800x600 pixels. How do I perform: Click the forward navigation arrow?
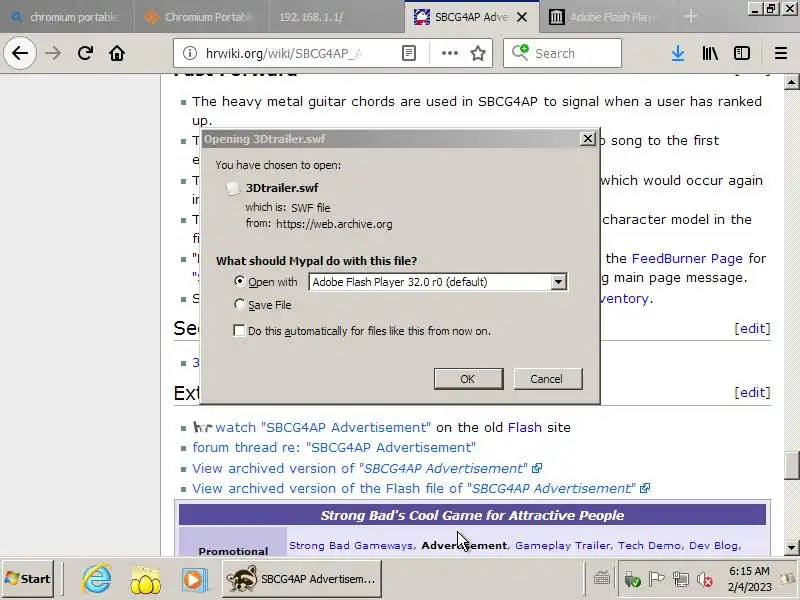pyautogui.click(x=53, y=53)
